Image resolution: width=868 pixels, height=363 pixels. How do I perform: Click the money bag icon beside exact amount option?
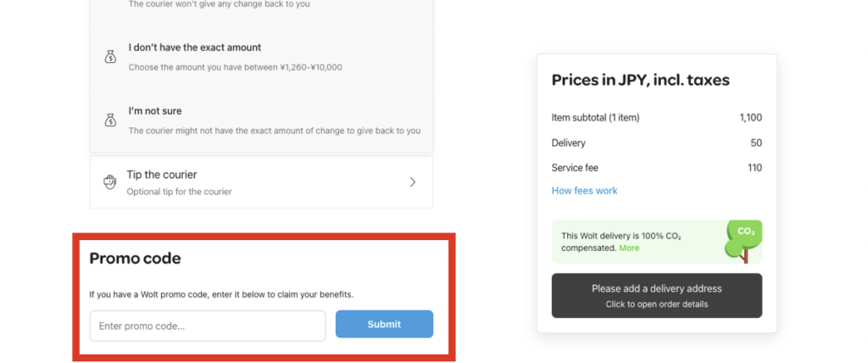pos(111,57)
